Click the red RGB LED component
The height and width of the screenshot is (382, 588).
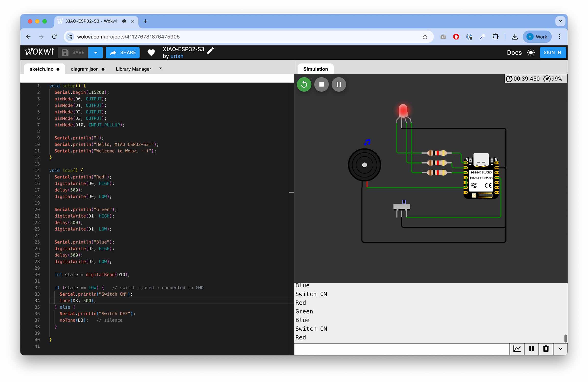pyautogui.click(x=403, y=111)
